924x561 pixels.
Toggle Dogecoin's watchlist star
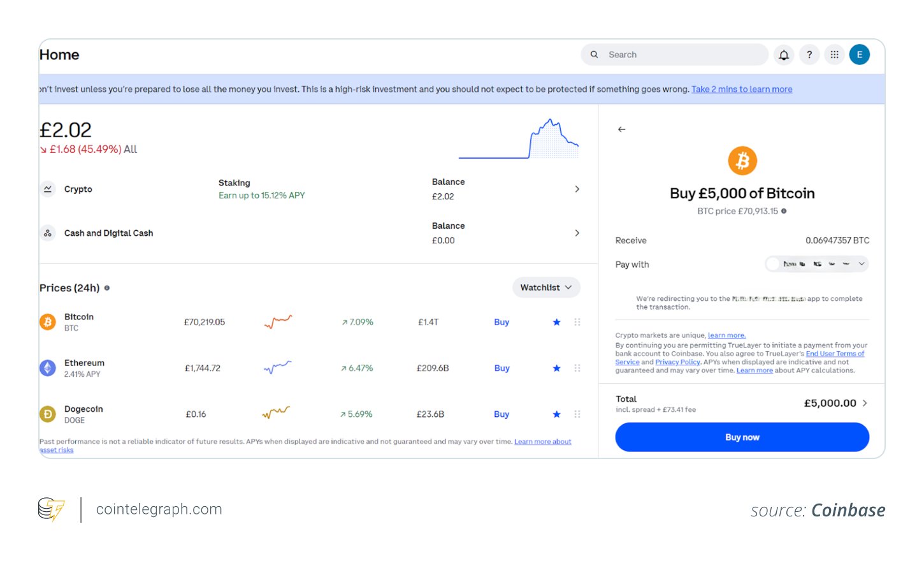[x=556, y=414]
